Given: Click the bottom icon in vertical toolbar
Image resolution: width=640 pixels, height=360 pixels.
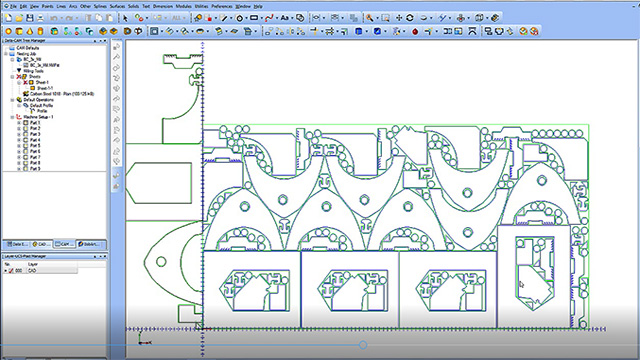Looking at the screenshot, I should point(117,186).
